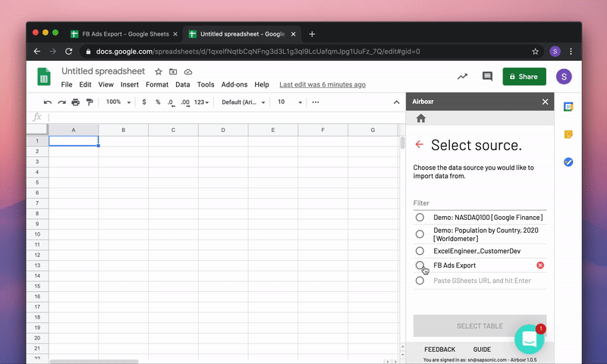Open activity dashboard trend icon

tap(462, 77)
